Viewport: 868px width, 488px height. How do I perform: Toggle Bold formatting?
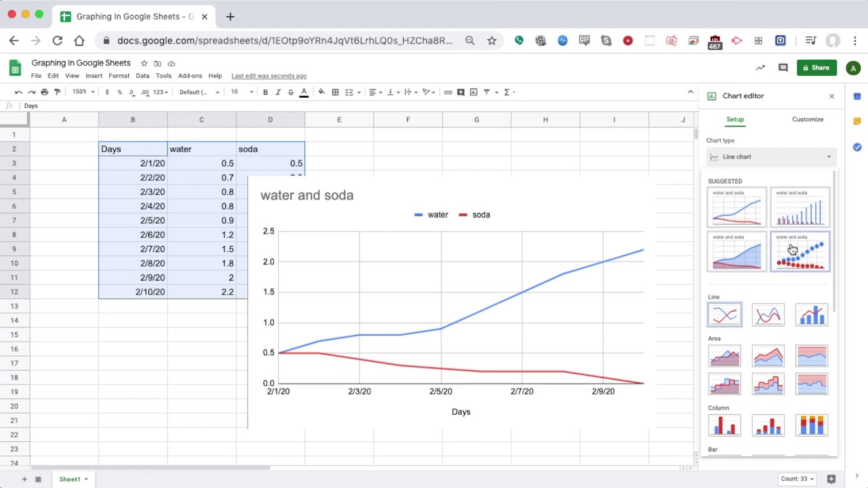pyautogui.click(x=265, y=92)
